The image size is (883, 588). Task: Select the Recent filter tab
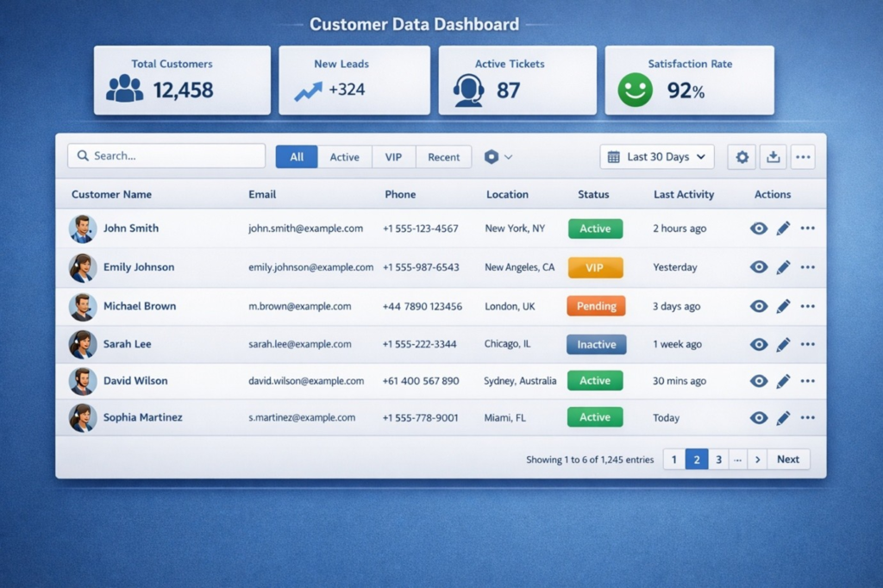(x=444, y=157)
